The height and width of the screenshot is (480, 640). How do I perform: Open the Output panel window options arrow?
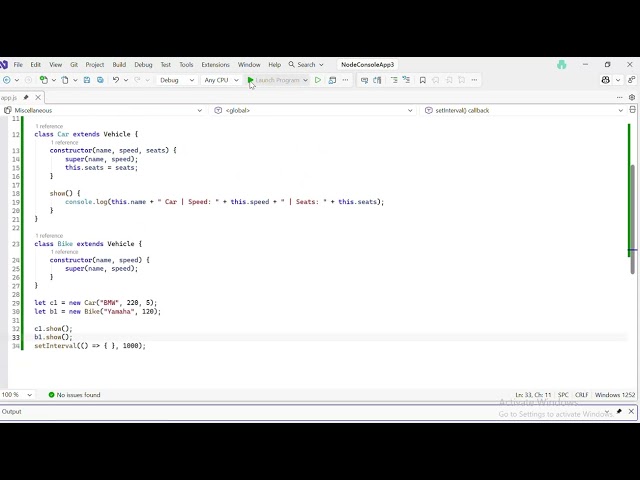click(607, 411)
